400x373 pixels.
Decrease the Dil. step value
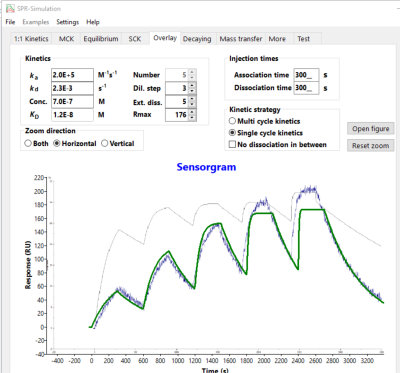pos(192,91)
